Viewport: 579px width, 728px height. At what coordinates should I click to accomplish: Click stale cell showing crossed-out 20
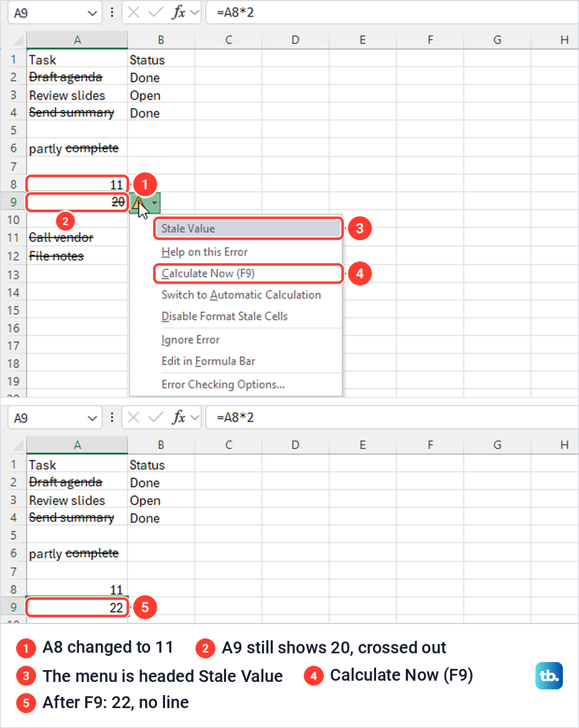tap(77, 202)
